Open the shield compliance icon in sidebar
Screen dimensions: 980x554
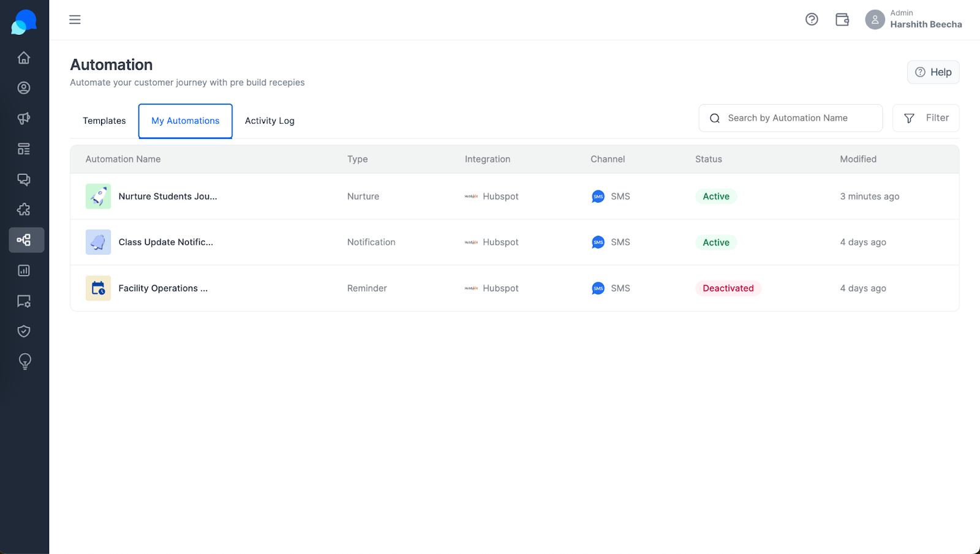coord(24,331)
